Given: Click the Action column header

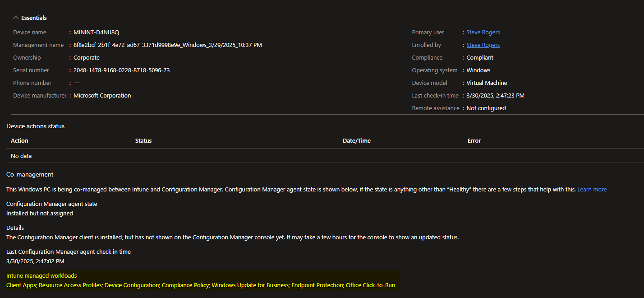Looking at the screenshot, I should pos(19,141).
